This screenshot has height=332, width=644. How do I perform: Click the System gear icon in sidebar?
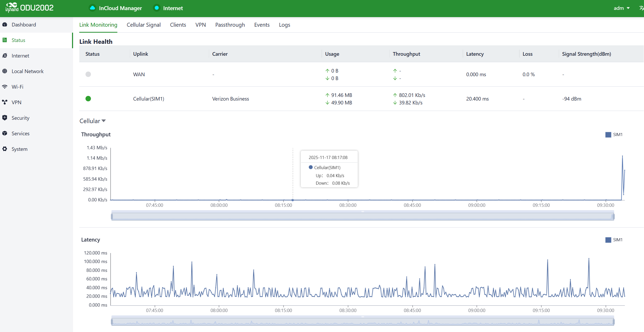(5, 149)
